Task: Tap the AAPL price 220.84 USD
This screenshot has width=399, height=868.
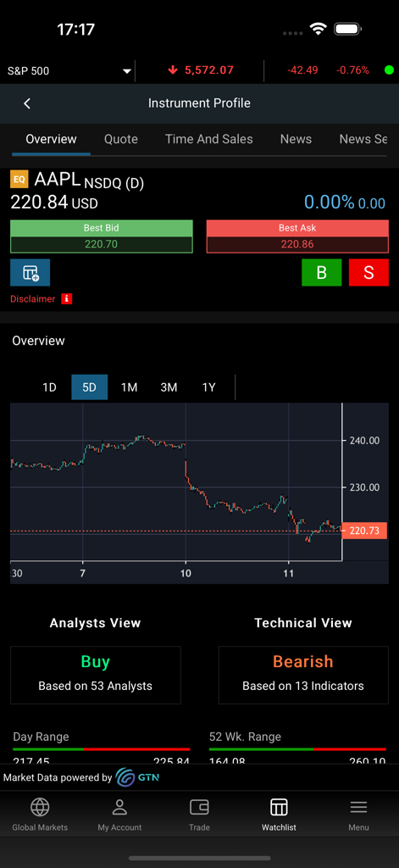Action: (x=54, y=203)
